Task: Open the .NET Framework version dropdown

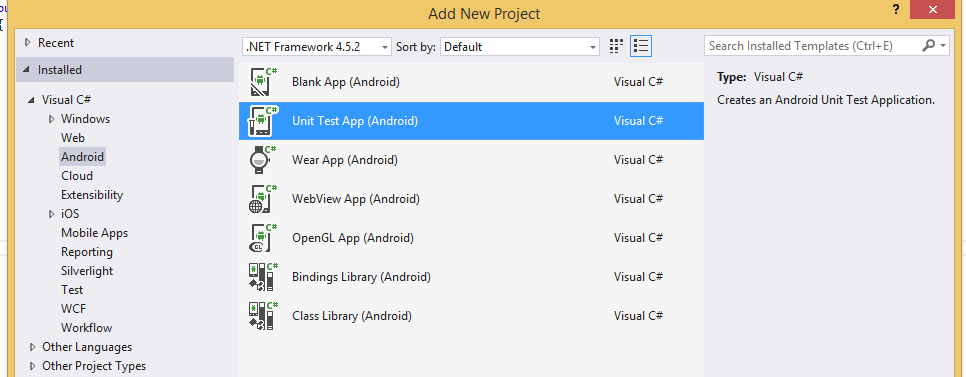Action: (x=317, y=46)
